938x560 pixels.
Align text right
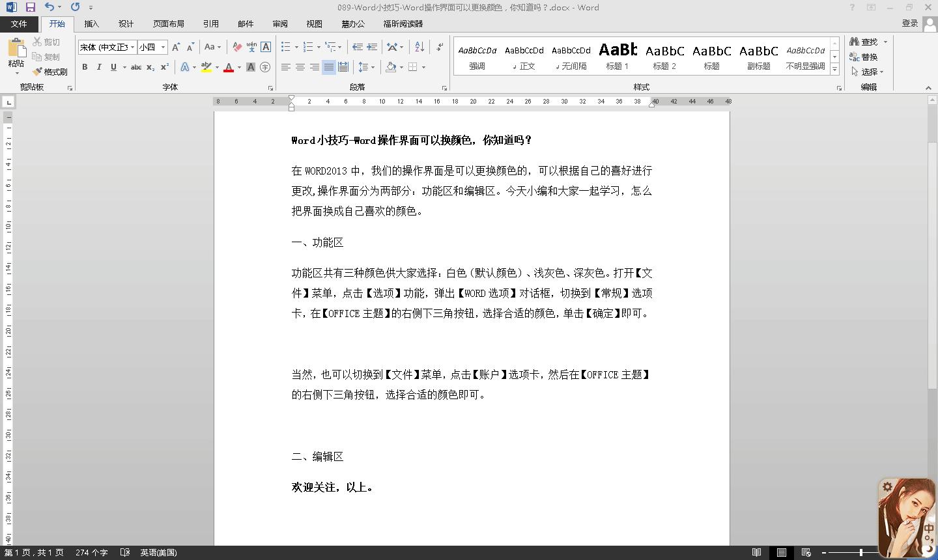click(x=315, y=67)
